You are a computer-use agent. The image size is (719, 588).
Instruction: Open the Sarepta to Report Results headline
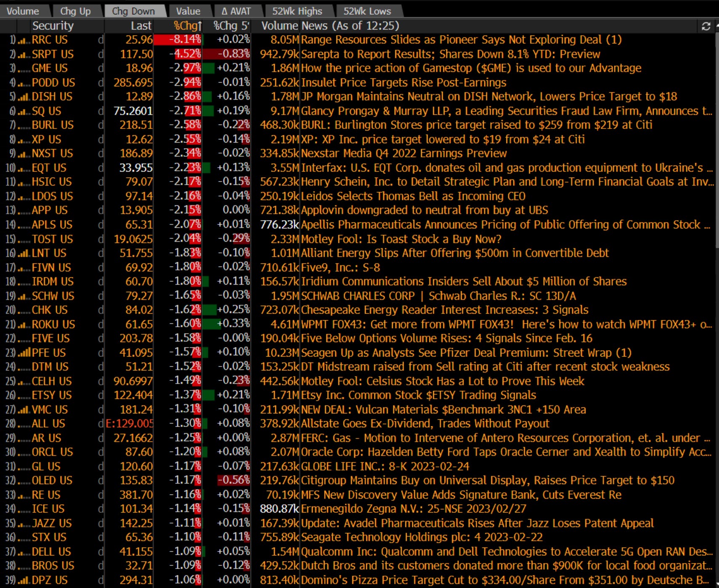tap(451, 54)
